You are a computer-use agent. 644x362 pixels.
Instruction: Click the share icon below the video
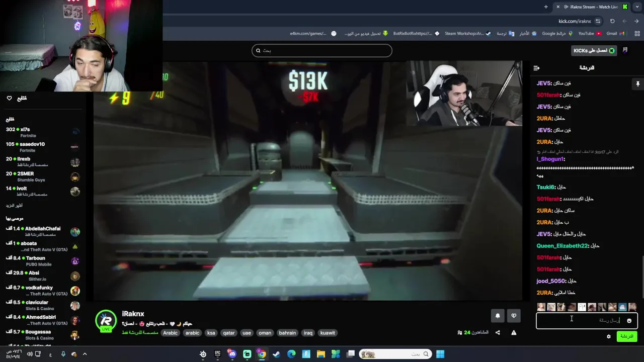coord(498,332)
